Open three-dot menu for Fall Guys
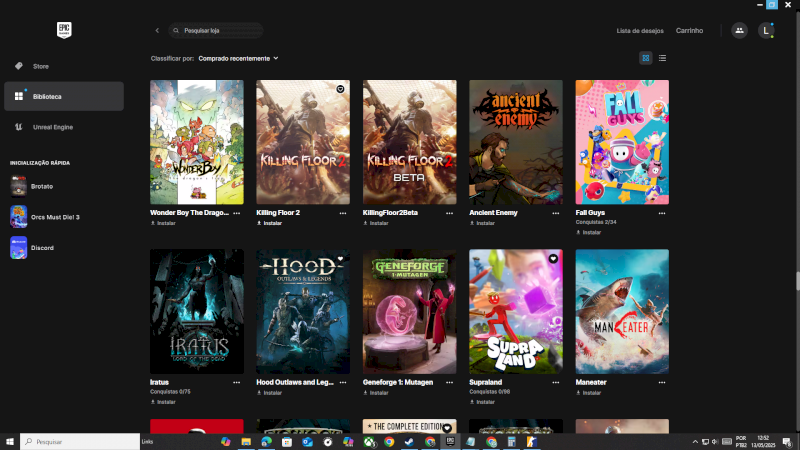The height and width of the screenshot is (450, 800). tap(662, 213)
